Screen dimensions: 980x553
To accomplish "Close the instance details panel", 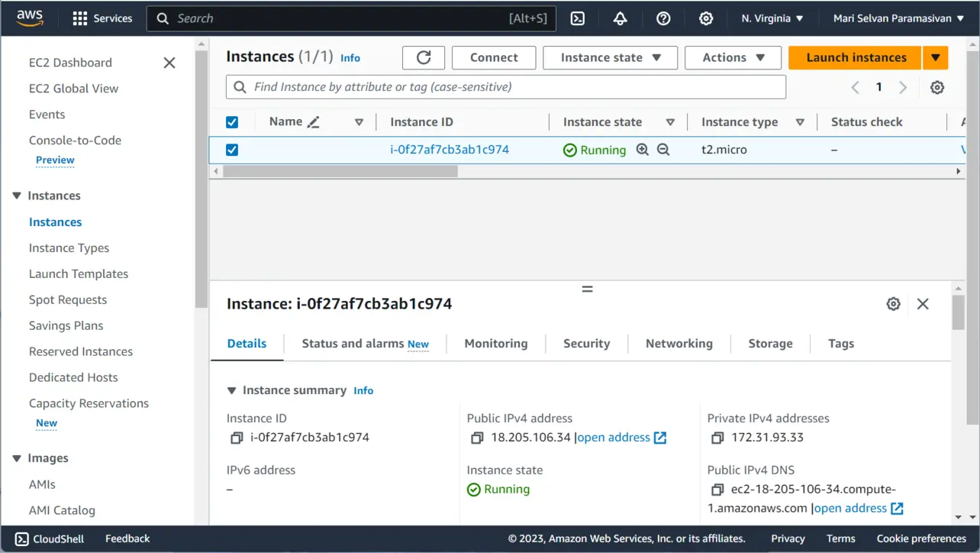I will [x=923, y=304].
